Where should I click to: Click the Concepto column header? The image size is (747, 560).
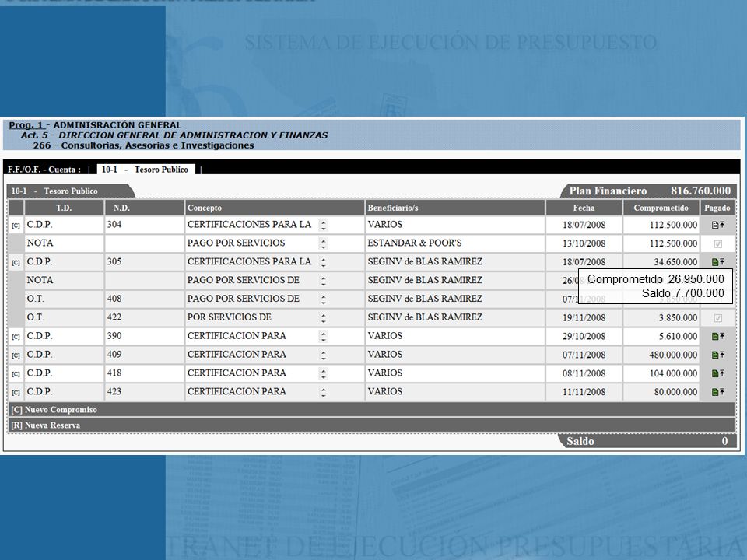[275, 208]
